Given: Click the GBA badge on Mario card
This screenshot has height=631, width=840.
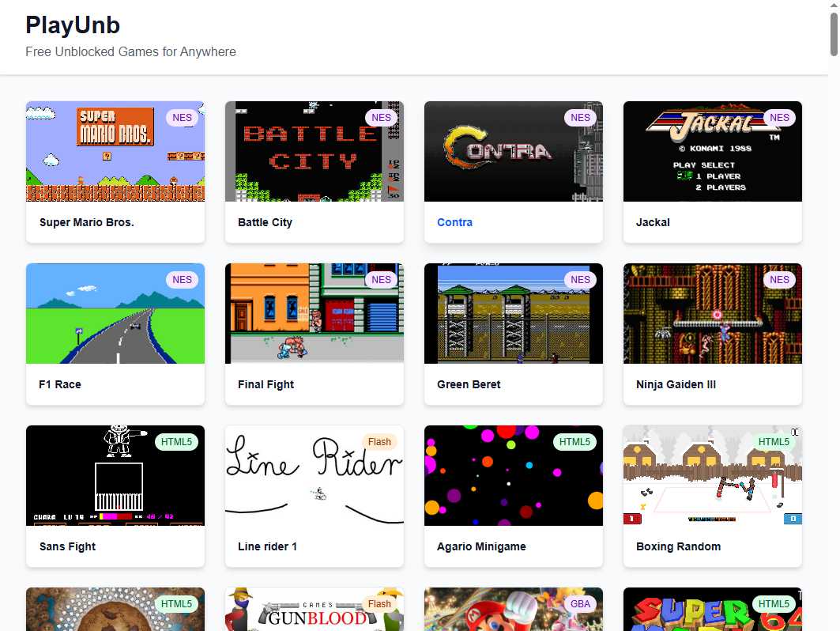Looking at the screenshot, I should click(580, 603).
